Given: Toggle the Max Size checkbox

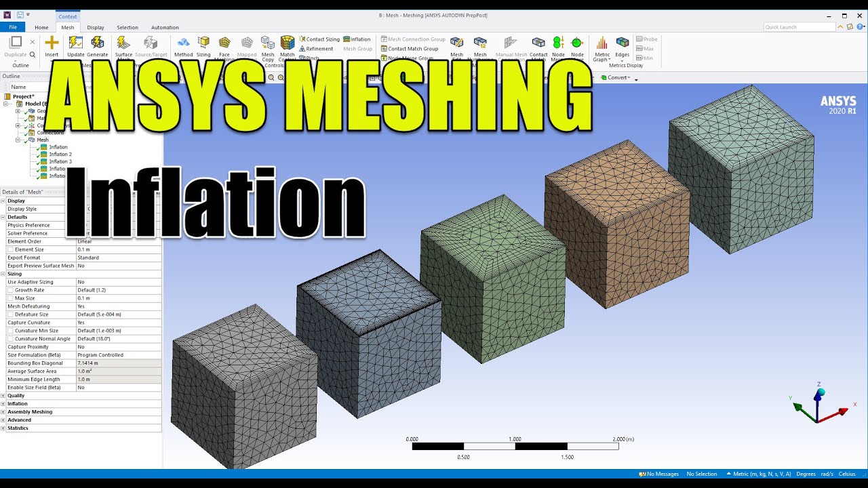Looking at the screenshot, I should click(10, 298).
